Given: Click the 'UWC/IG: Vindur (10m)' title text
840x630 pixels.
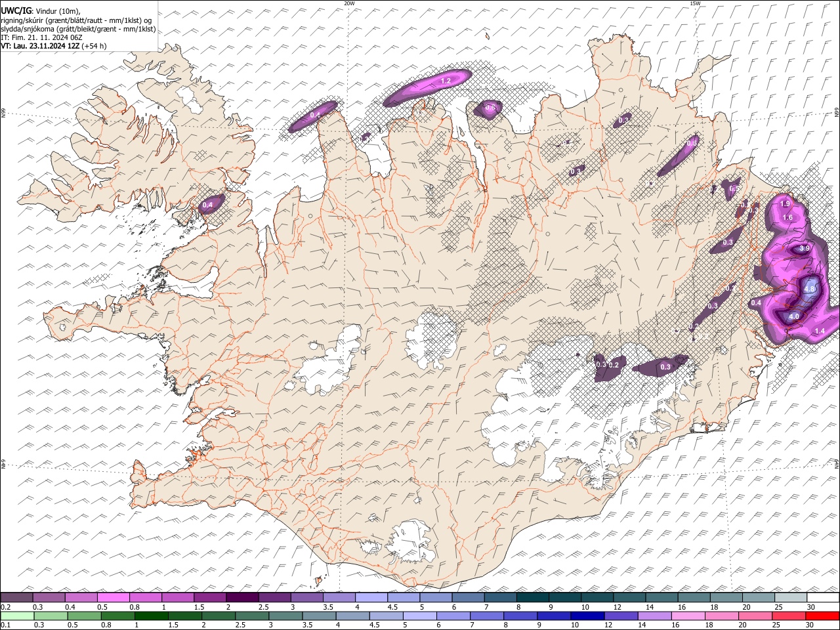Looking at the screenshot, I should (x=40, y=10).
